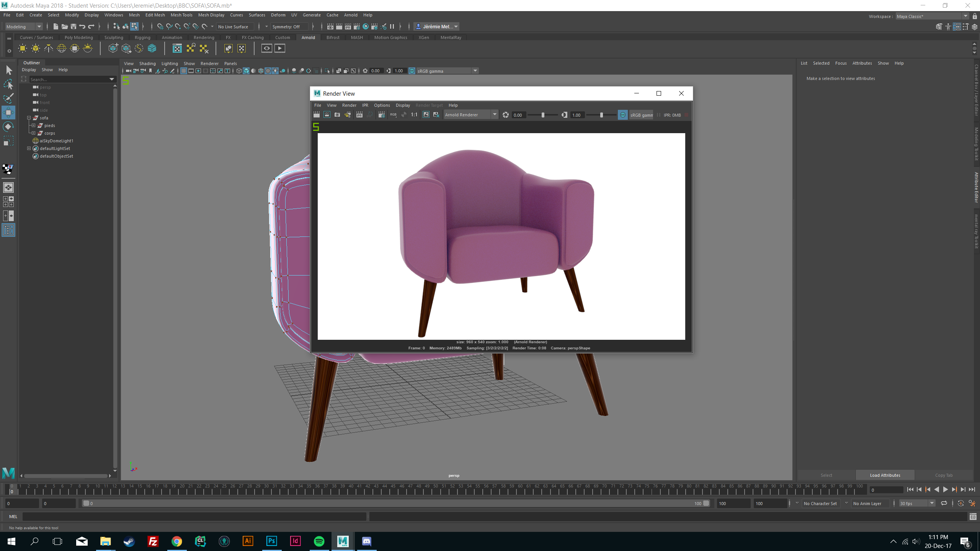Expand the pieds group in Outliner

34,126
